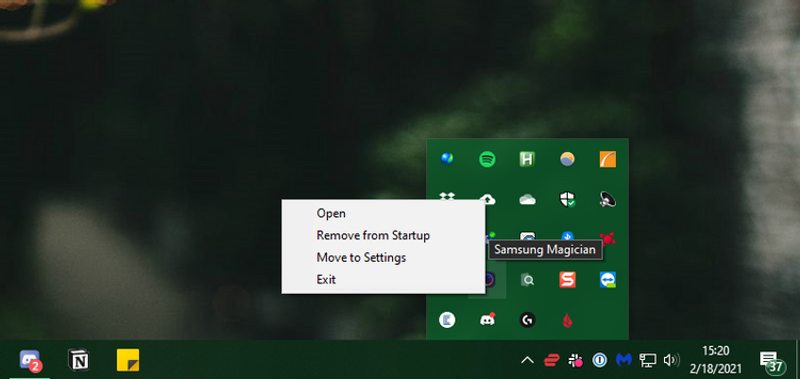Open Discord from the taskbar
Image resolution: width=800 pixels, height=379 pixels.
tap(29, 360)
